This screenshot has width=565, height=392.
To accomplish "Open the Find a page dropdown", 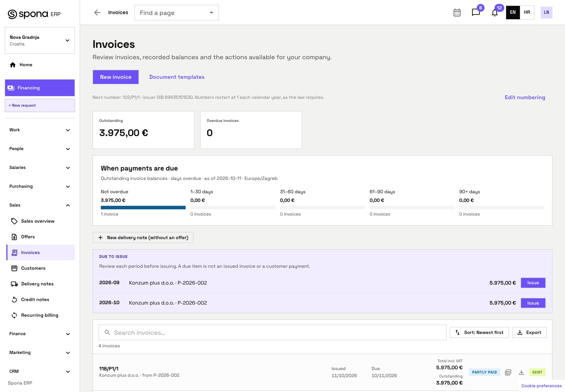I will tap(177, 13).
